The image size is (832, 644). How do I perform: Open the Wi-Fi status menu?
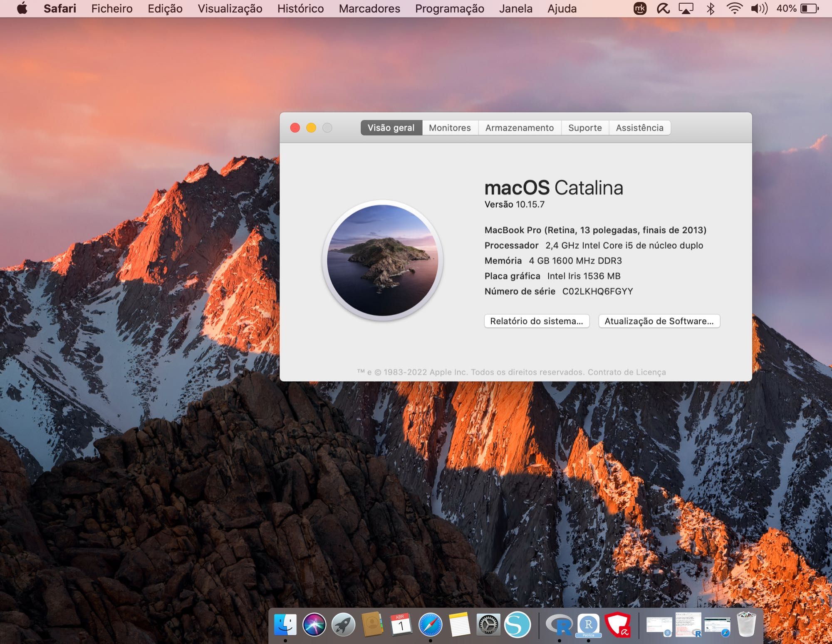734,8
